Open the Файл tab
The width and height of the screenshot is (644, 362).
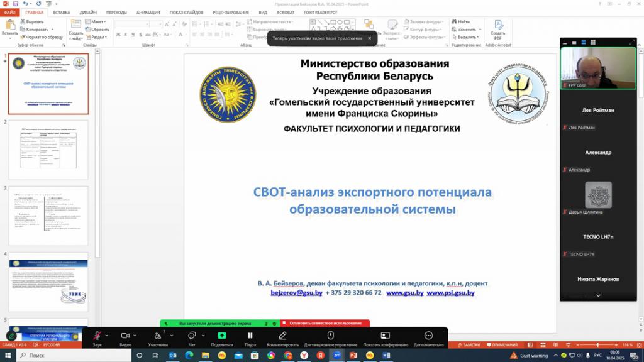(9, 13)
